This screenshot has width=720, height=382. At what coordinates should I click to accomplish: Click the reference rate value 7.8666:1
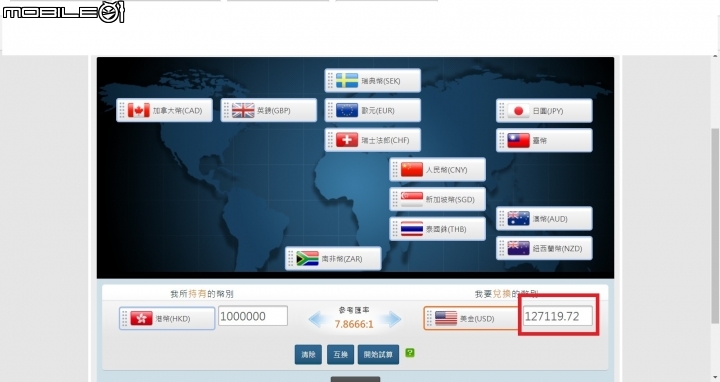[354, 324]
